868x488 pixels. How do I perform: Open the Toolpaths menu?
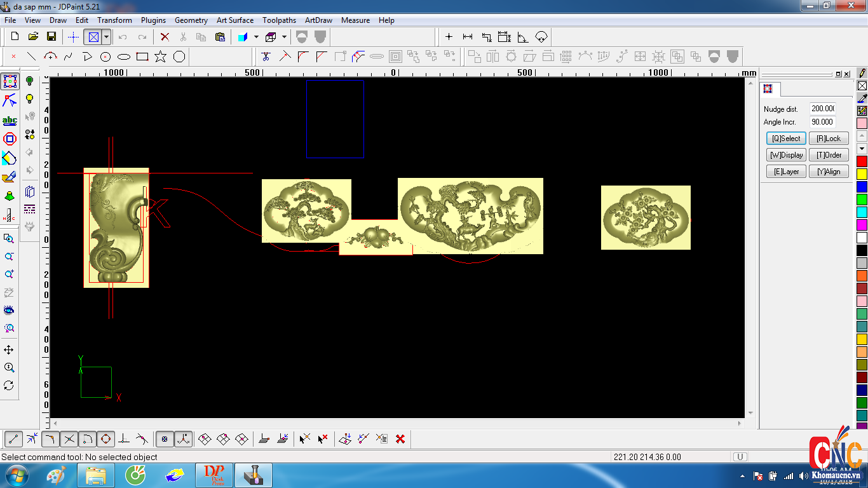click(x=279, y=20)
